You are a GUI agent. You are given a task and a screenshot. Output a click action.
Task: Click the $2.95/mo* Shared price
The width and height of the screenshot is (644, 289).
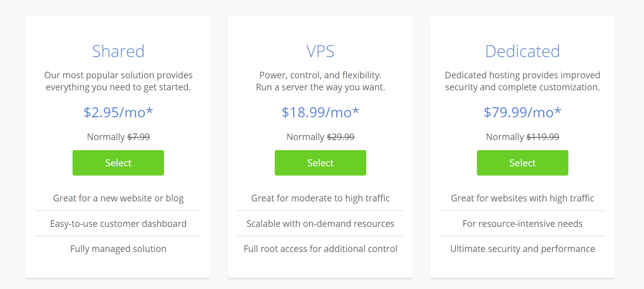coord(118,112)
